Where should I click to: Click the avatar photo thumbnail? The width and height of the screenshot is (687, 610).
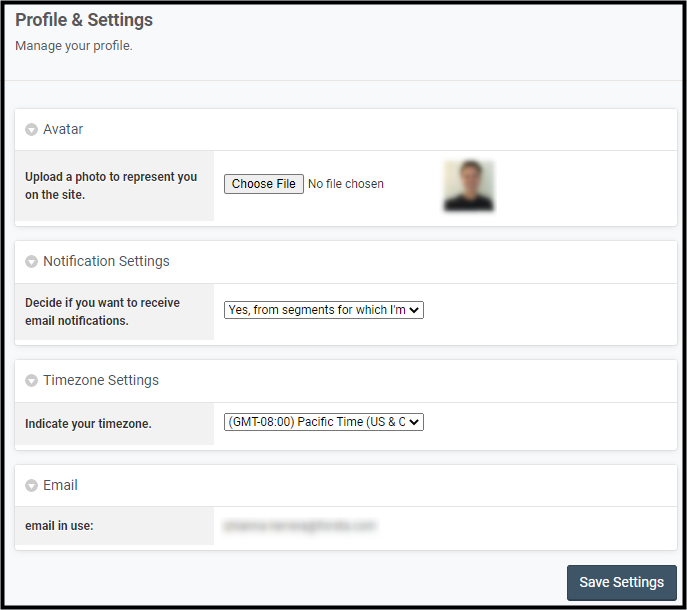point(469,185)
